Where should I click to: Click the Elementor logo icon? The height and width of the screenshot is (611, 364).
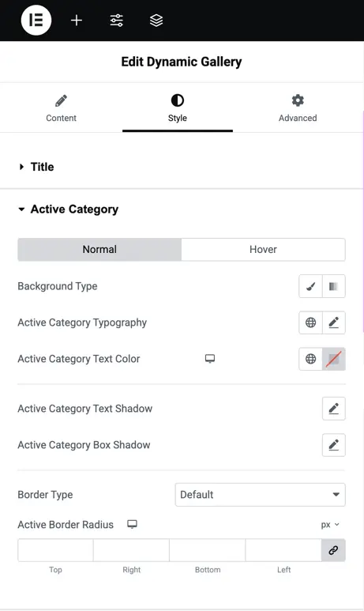[36, 20]
